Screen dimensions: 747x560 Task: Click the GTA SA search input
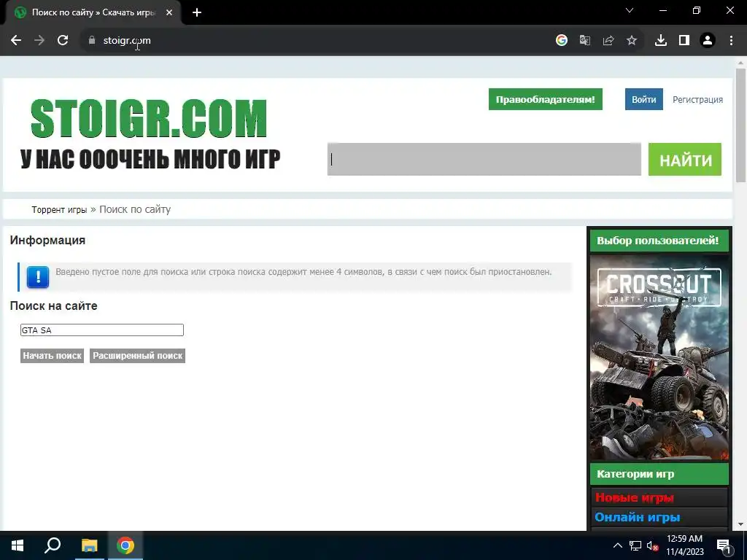[x=102, y=330]
